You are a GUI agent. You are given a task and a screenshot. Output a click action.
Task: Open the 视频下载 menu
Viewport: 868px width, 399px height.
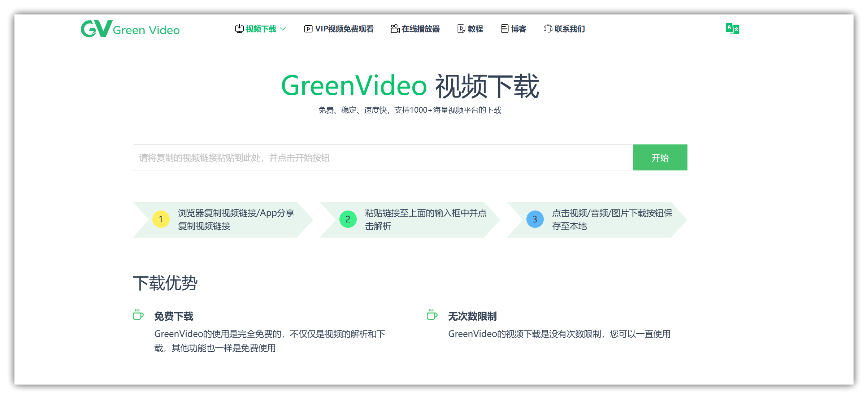point(261,29)
